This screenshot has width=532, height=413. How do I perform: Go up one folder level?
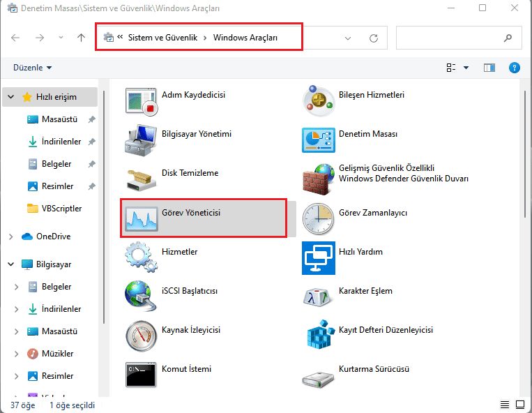81,38
